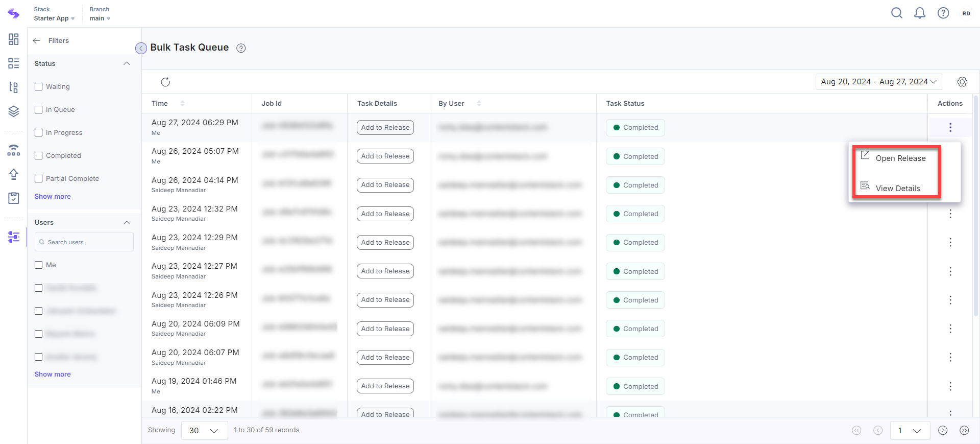This screenshot has width=980, height=444.
Task: Open Bulk Task Queue help tooltip icon
Action: (x=241, y=48)
